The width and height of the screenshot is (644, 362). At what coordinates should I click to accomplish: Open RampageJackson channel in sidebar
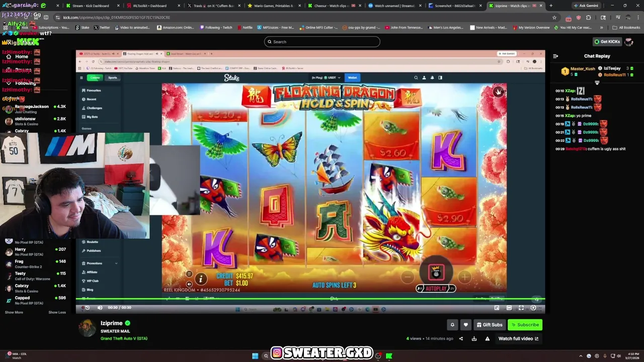tap(35, 109)
